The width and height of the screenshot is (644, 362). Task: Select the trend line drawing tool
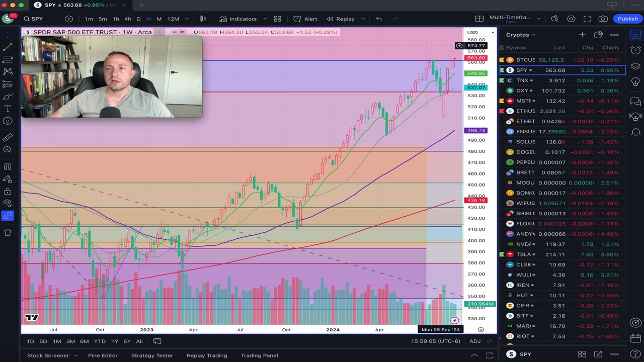point(8,47)
